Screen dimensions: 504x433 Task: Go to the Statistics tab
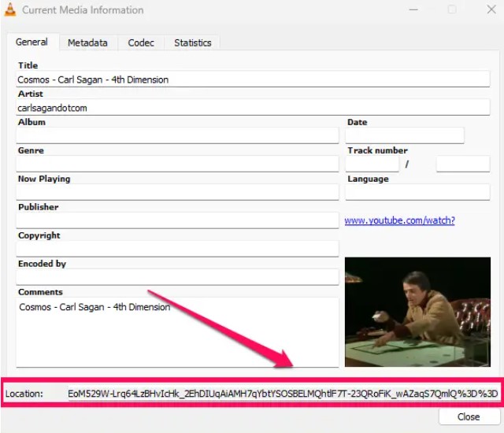pyautogui.click(x=193, y=43)
